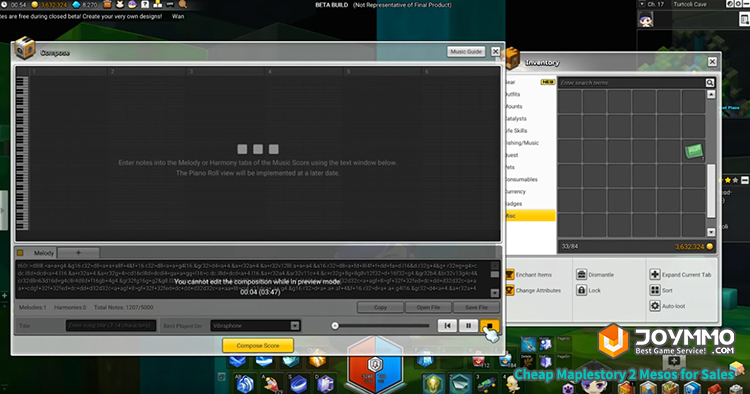This screenshot has height=394, width=750.
Task: Click the inventory scrollbar up arrow
Action: [x=711, y=95]
